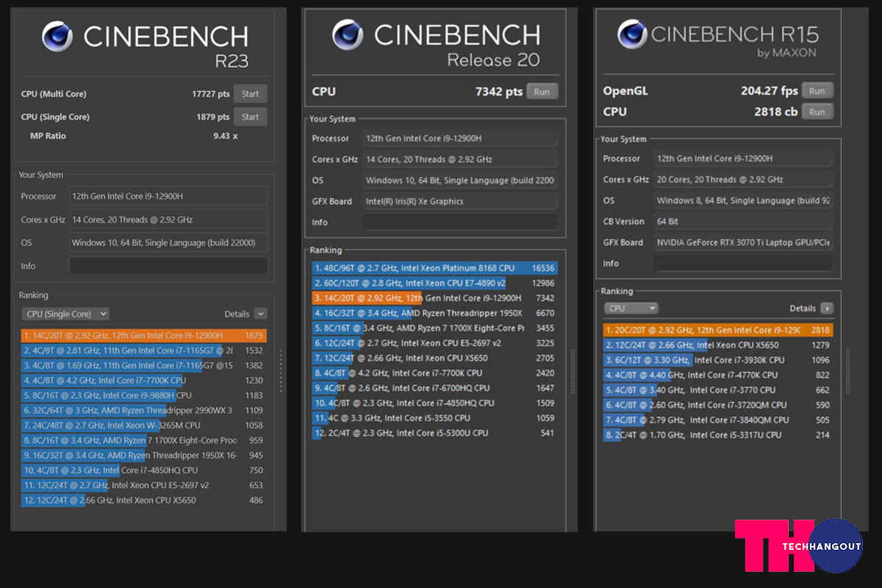This screenshot has width=882, height=588.
Task: Start the CPU (Single Core) test in R23
Action: pos(251,117)
